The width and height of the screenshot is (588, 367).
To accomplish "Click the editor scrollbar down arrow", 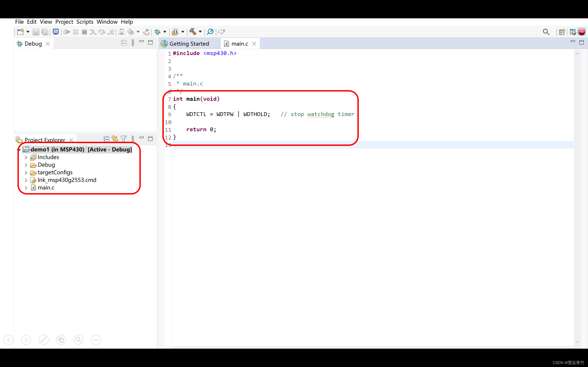I will pos(578,342).
